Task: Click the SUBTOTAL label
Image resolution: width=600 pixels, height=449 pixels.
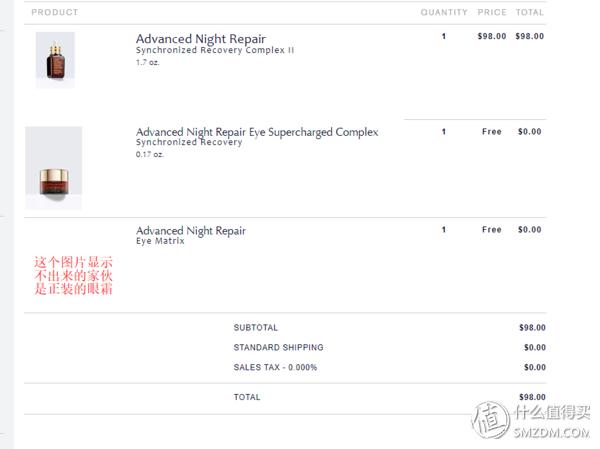Action: click(256, 328)
